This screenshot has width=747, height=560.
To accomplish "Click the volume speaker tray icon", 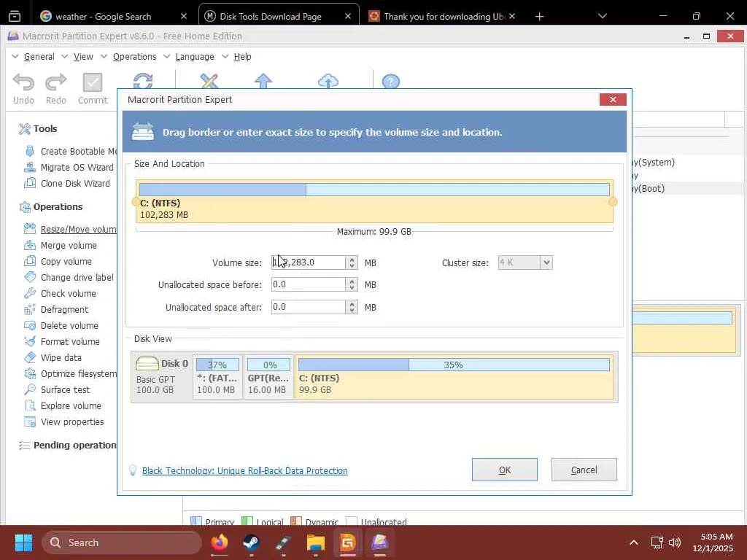I will click(675, 542).
